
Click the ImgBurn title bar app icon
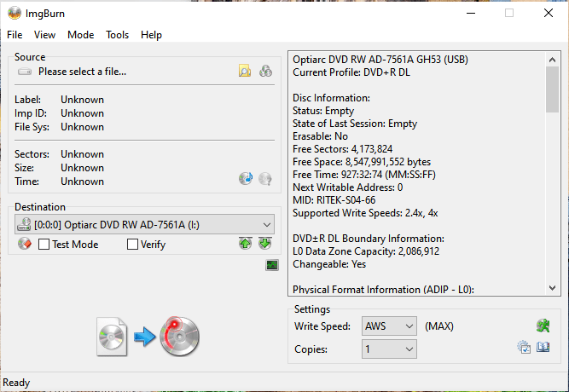tap(15, 13)
